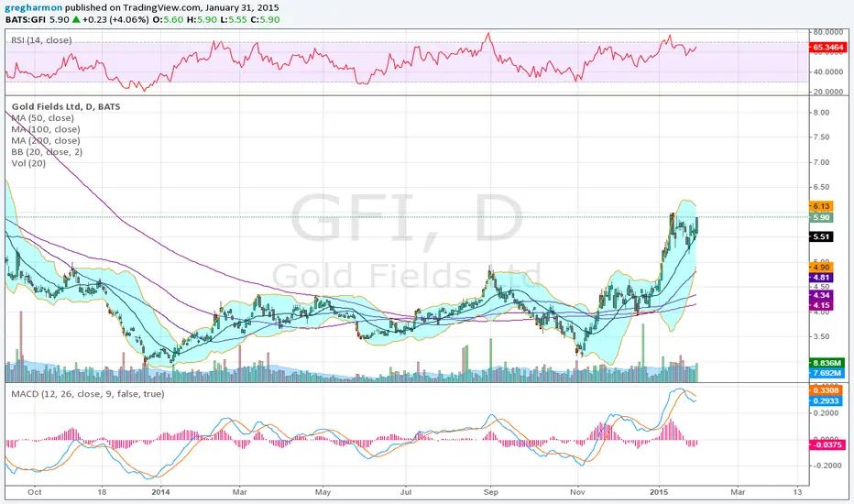Click the black 5.51 price tag
Viewport: 854px width, 504px height.
pyautogui.click(x=821, y=237)
